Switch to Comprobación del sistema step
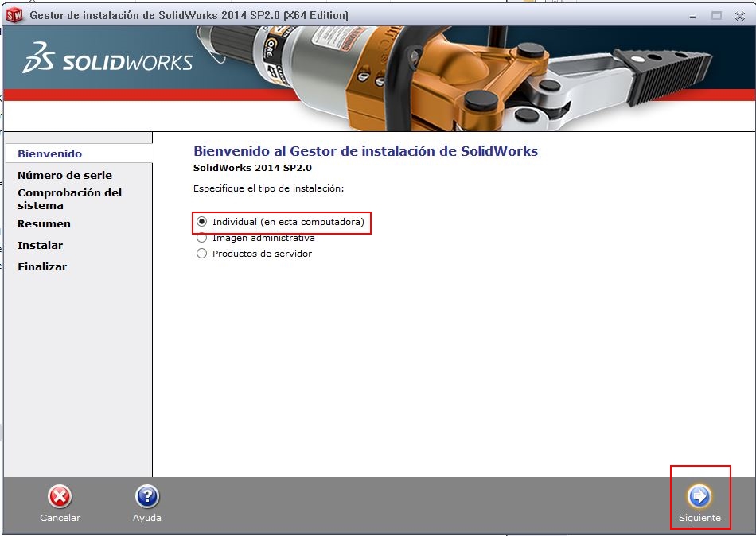Screen dimensions: 756x536 coord(69,199)
